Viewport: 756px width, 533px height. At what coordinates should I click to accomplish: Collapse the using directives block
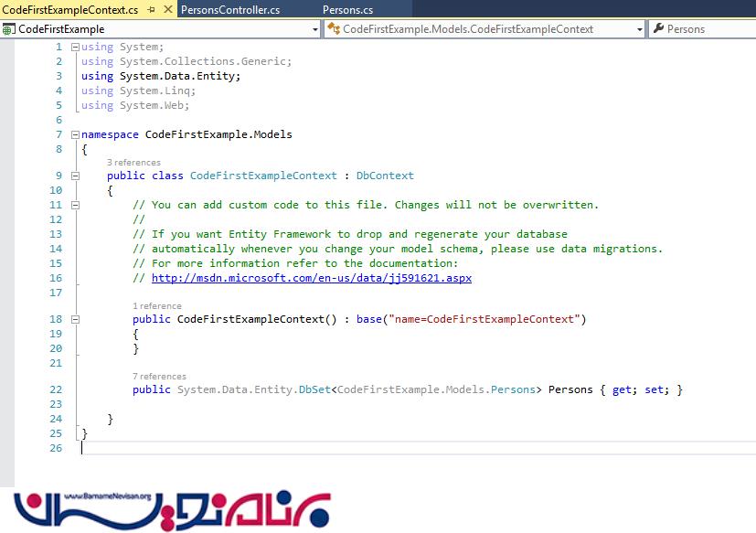pos(76,47)
